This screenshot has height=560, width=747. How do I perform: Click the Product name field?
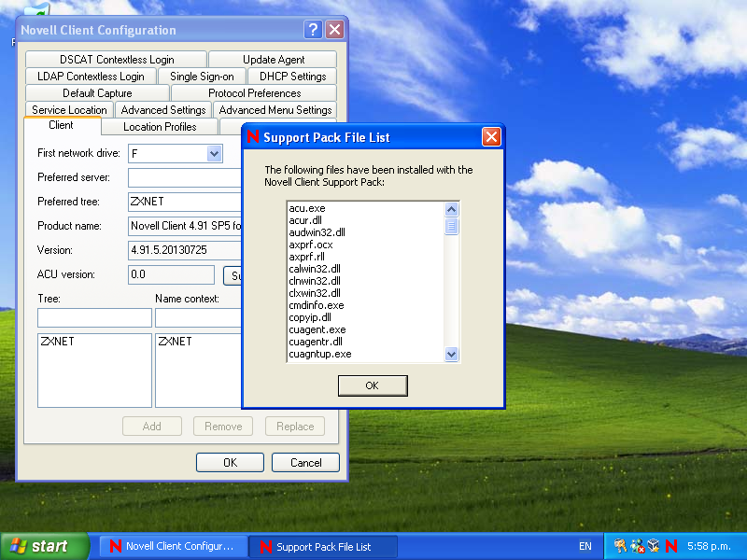[185, 226]
